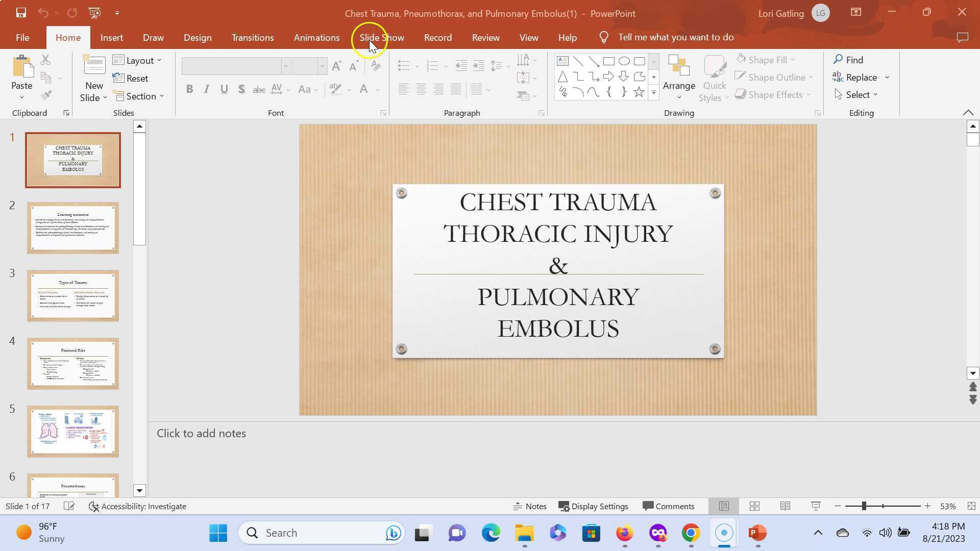980x551 pixels.
Task: Apply bold formatting to text
Action: (189, 89)
